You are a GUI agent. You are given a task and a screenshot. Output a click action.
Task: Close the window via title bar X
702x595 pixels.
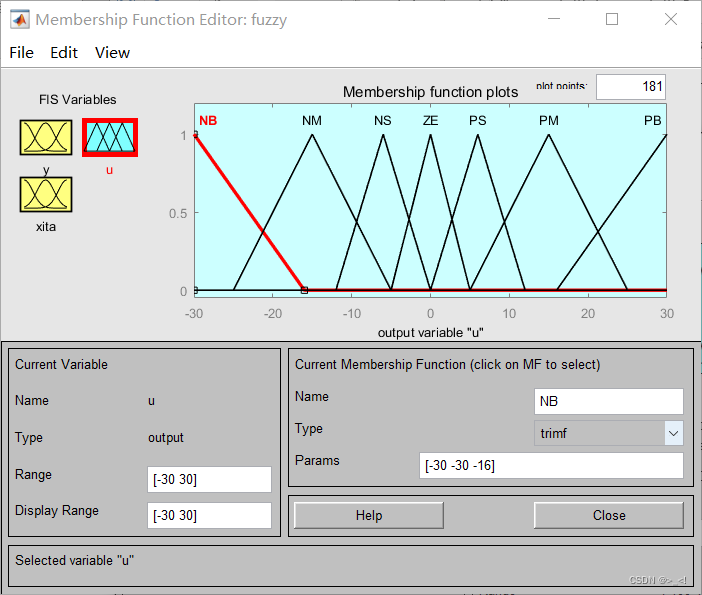point(671,19)
